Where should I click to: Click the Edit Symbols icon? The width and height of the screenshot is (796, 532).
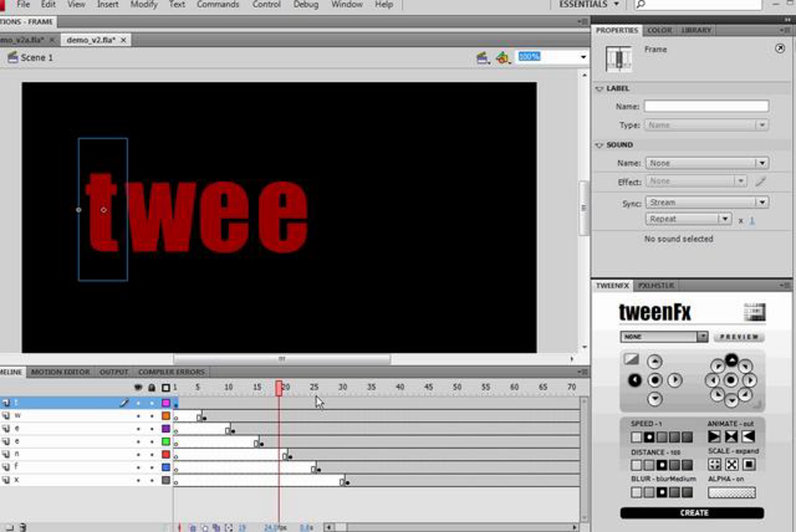pos(503,58)
